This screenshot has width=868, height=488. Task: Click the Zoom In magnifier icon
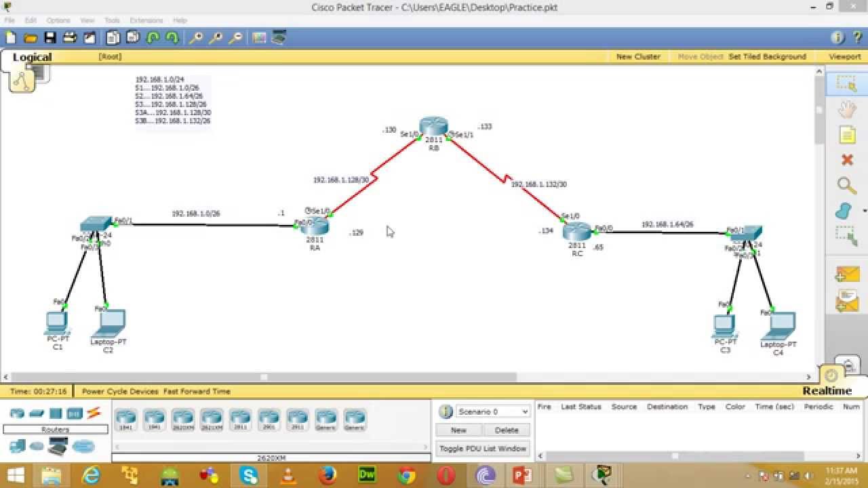196,38
